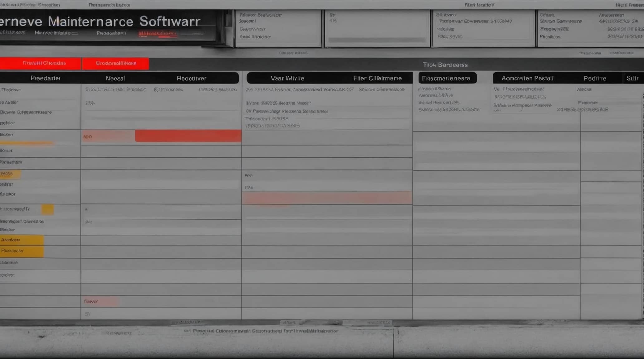The height and width of the screenshot is (359, 644).
Task: Click the Phantiess label in top right panel
Action: (550, 37)
